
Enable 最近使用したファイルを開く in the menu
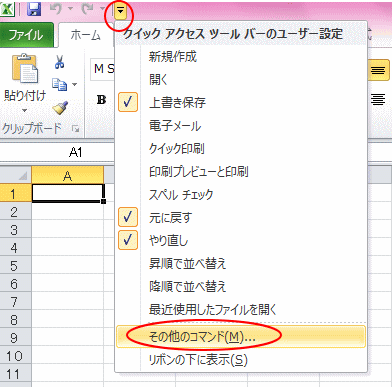[241, 310]
